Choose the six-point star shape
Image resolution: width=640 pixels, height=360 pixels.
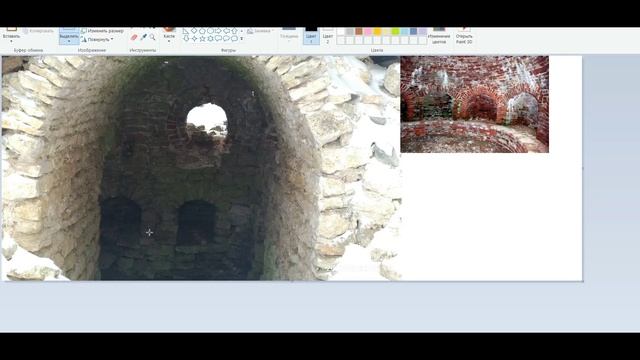pos(210,38)
